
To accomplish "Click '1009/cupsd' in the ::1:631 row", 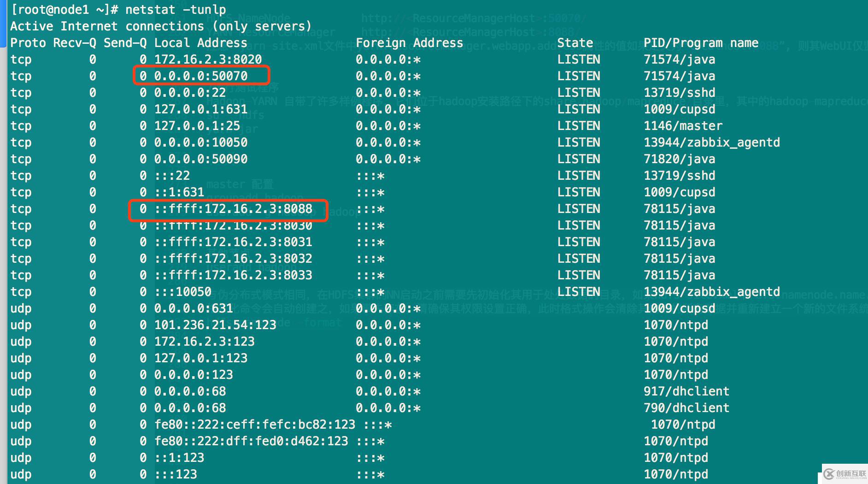I will (x=680, y=192).
